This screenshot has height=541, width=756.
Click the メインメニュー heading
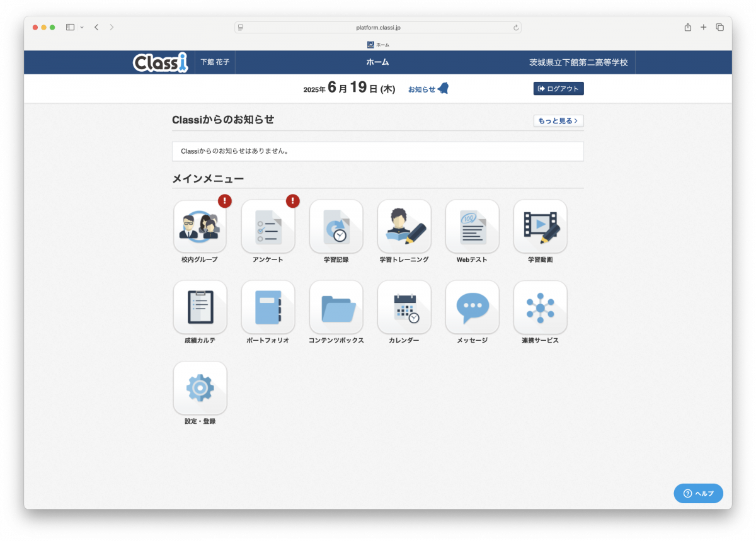click(208, 179)
